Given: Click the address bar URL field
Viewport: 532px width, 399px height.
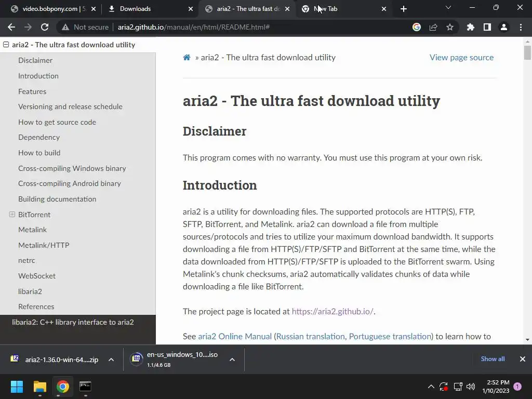Looking at the screenshot, I should click(x=258, y=27).
